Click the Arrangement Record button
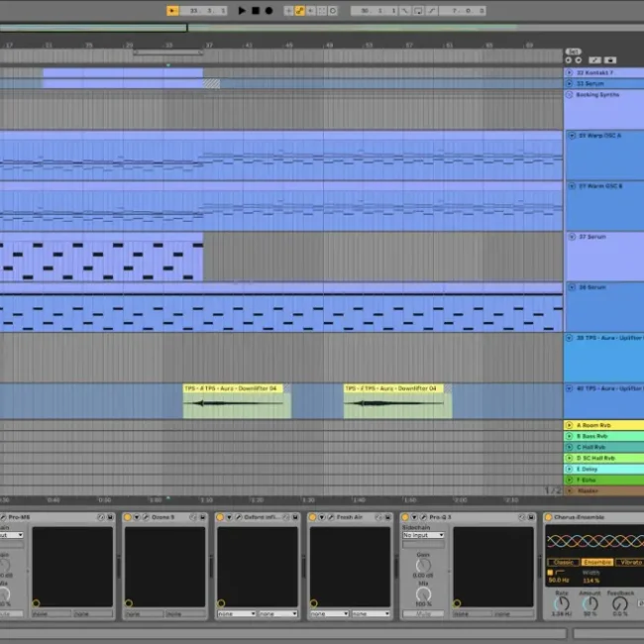The width and height of the screenshot is (644, 644). click(x=268, y=10)
